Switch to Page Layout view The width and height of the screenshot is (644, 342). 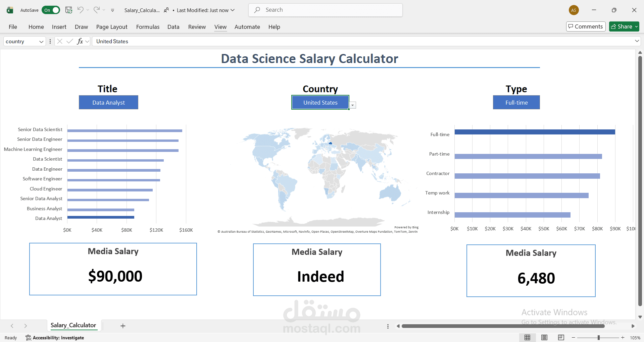pyautogui.click(x=544, y=338)
